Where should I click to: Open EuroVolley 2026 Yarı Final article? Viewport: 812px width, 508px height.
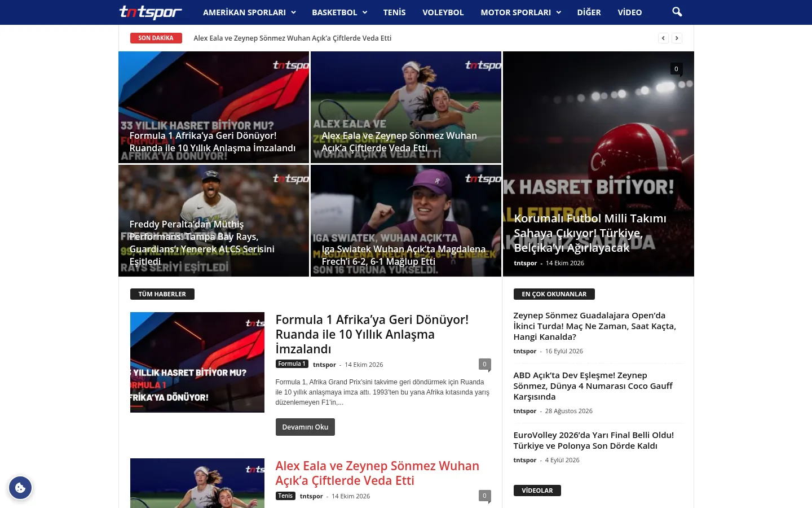click(593, 440)
